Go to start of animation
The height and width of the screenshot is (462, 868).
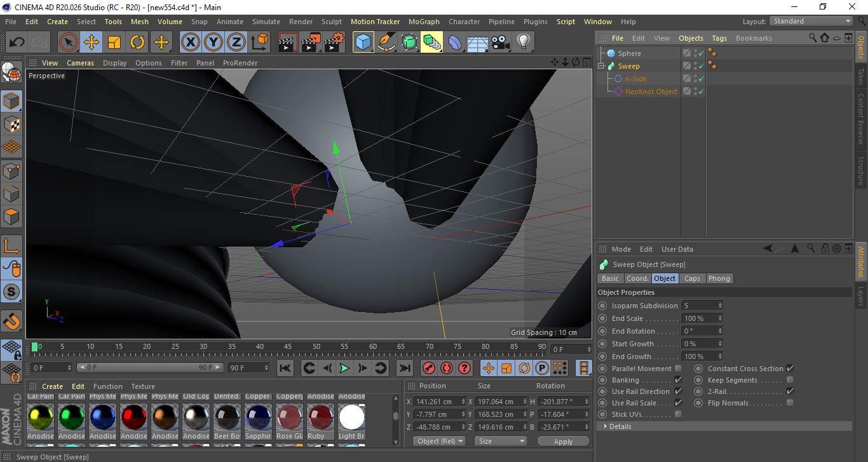[x=285, y=368]
